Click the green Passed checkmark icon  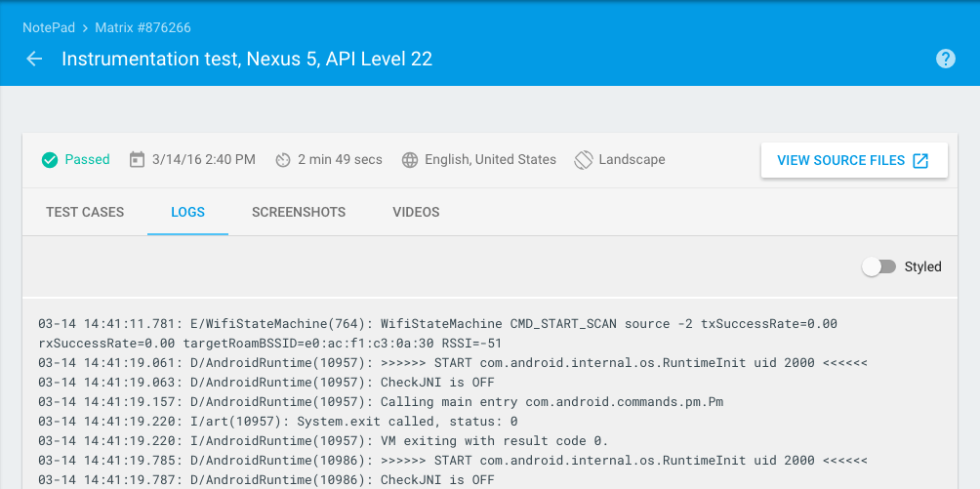[x=50, y=160]
